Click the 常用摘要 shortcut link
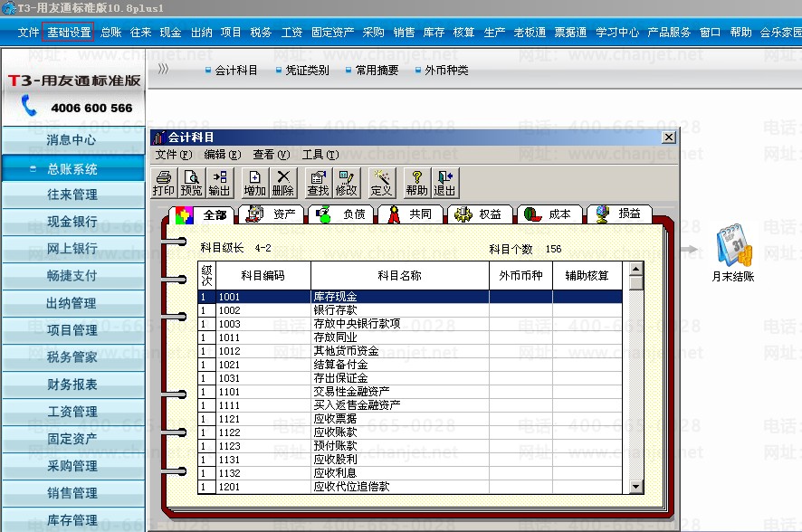This screenshot has width=802, height=532. [x=372, y=70]
